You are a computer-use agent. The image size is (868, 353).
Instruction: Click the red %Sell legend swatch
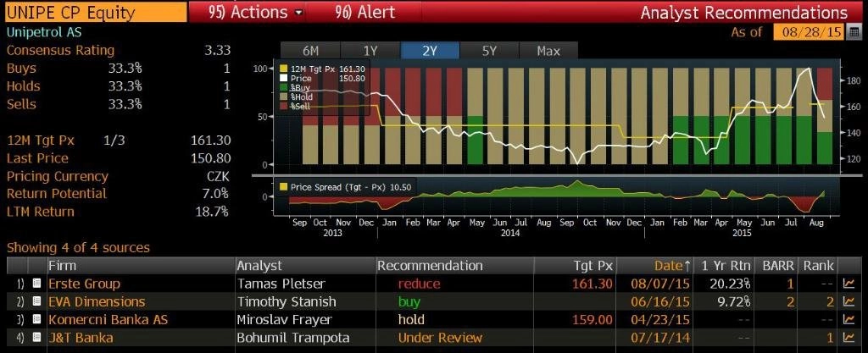pos(283,106)
